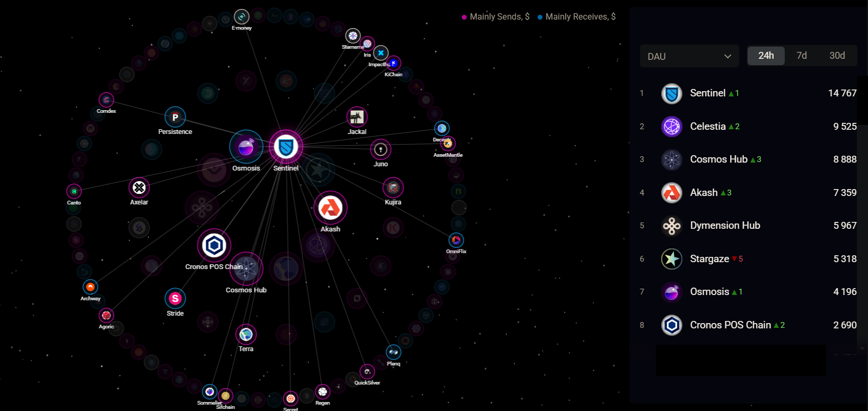Screen dimensions: 868x411
Task: Select the Canto node on the ring
Action: click(74, 191)
